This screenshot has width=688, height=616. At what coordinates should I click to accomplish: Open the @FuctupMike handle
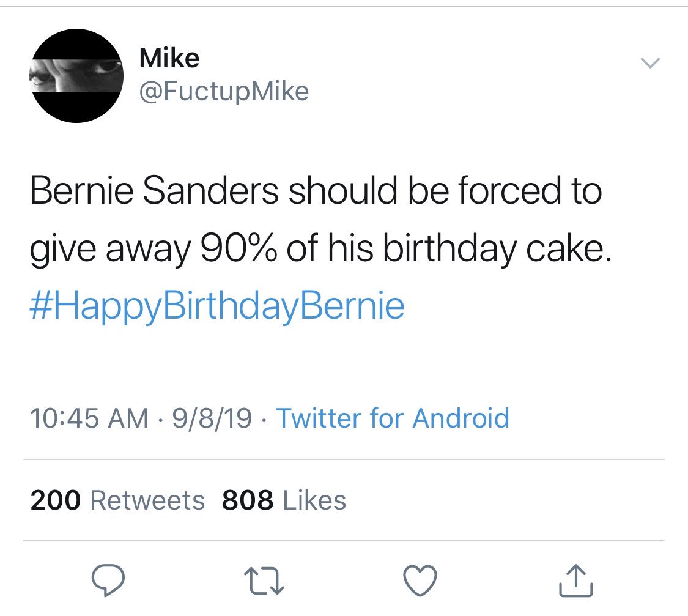pos(224,92)
